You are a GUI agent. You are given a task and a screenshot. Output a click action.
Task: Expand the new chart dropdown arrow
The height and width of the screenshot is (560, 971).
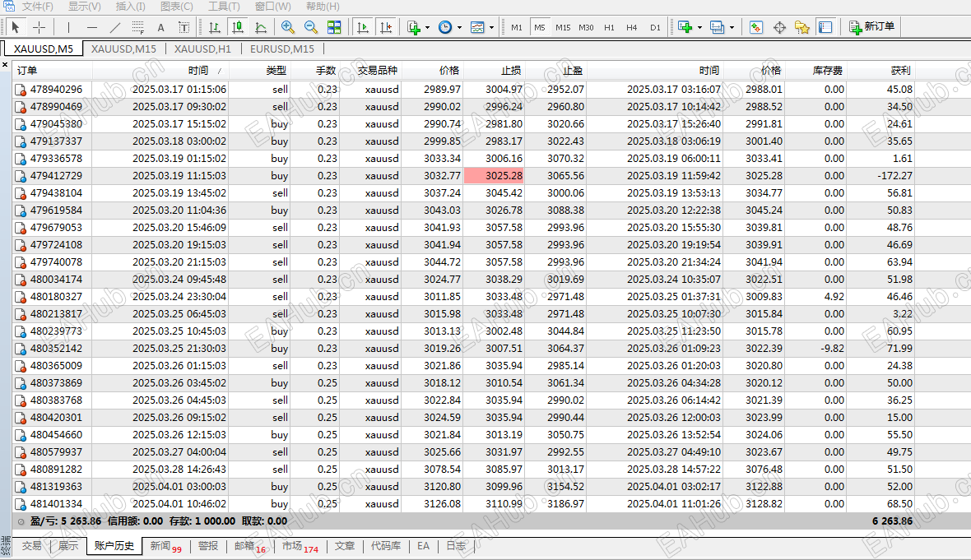click(x=699, y=27)
